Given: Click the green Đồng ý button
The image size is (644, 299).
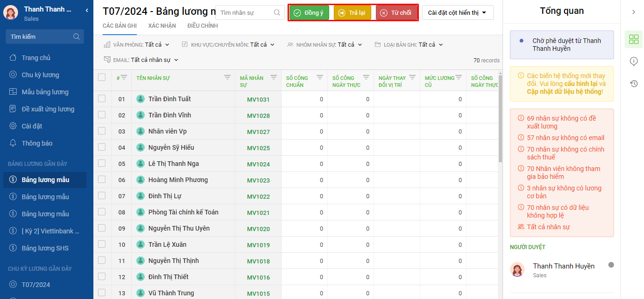Looking at the screenshot, I should 309,12.
